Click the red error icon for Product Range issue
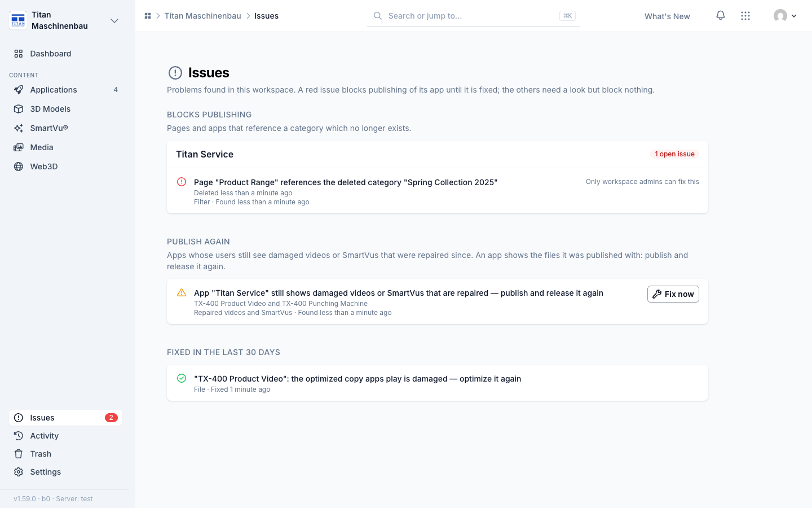Image resolution: width=812 pixels, height=508 pixels. (x=182, y=182)
